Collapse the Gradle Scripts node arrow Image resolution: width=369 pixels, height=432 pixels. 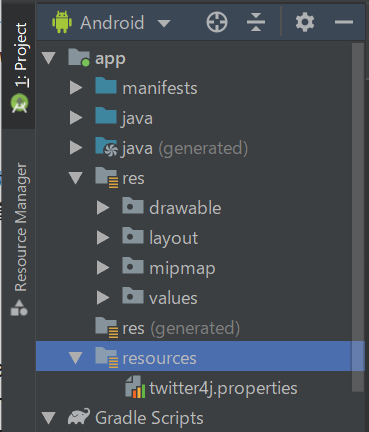click(x=49, y=418)
